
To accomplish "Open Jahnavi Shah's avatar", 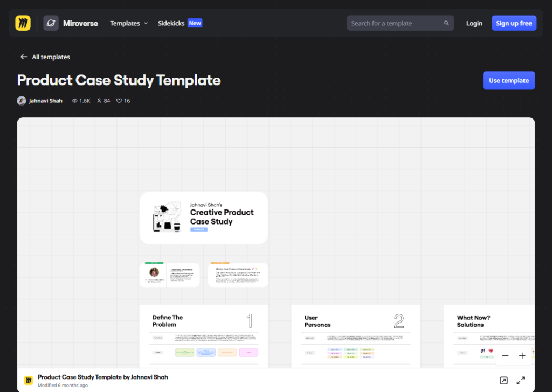I will click(22, 101).
